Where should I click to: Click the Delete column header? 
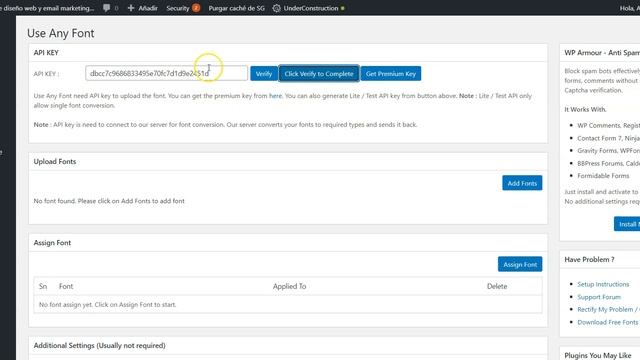pyautogui.click(x=497, y=286)
